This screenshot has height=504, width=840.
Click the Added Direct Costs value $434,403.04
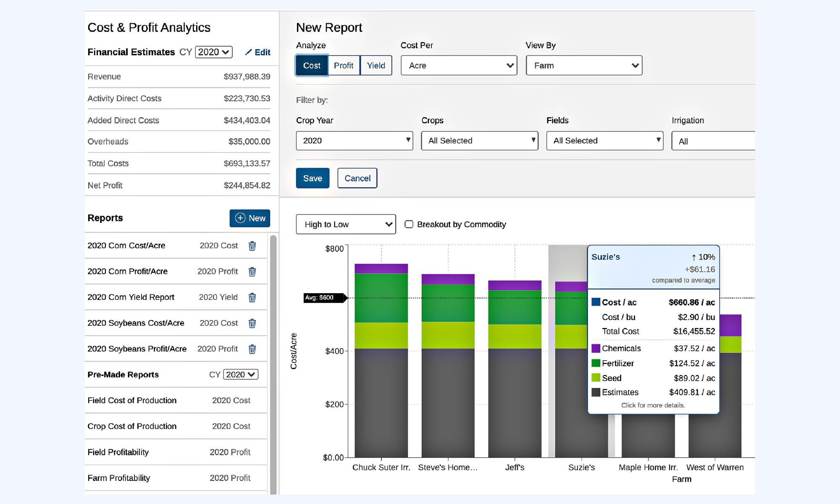[x=247, y=120]
